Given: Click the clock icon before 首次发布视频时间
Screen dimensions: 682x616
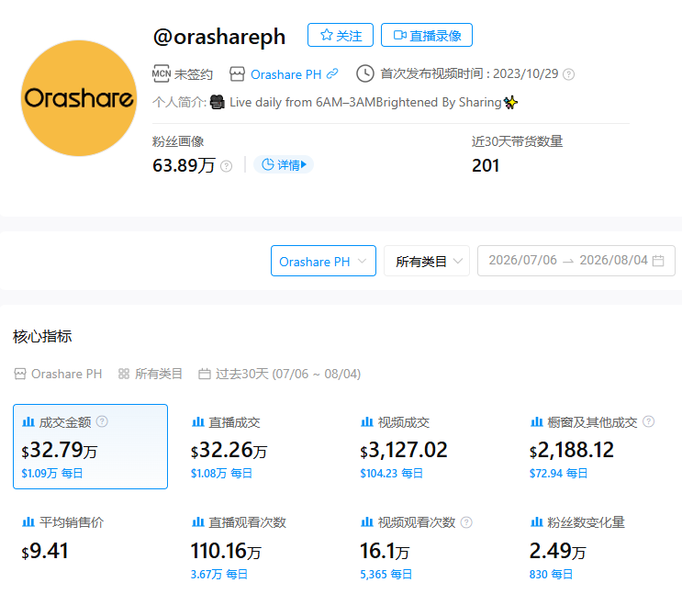Looking at the screenshot, I should pos(365,73).
